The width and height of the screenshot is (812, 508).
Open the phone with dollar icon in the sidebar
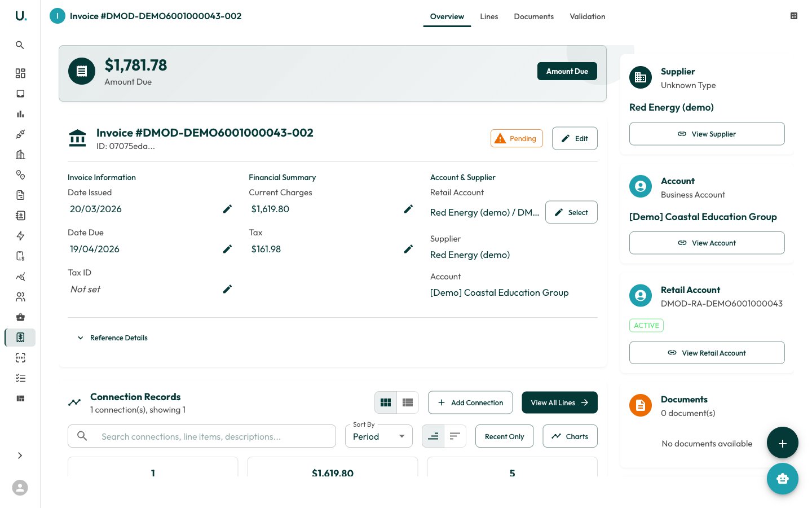tap(20, 256)
